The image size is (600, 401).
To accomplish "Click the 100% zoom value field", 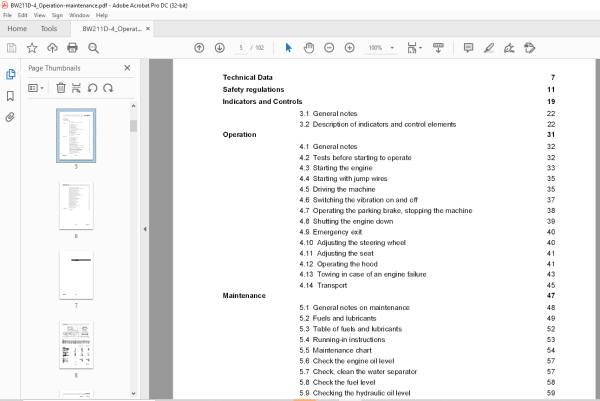I will coord(375,48).
